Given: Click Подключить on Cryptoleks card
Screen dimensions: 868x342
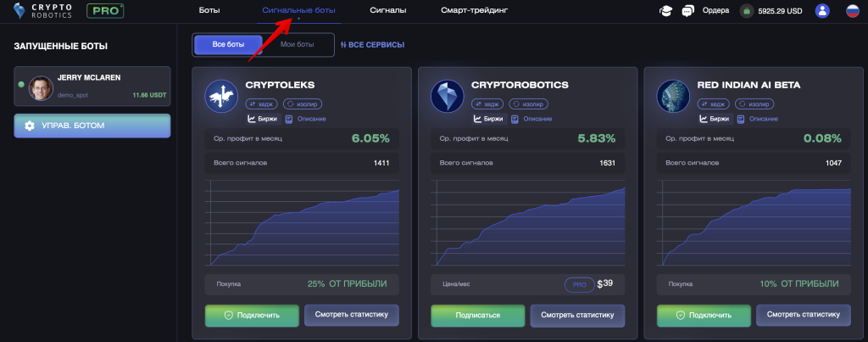Looking at the screenshot, I should click(252, 316).
